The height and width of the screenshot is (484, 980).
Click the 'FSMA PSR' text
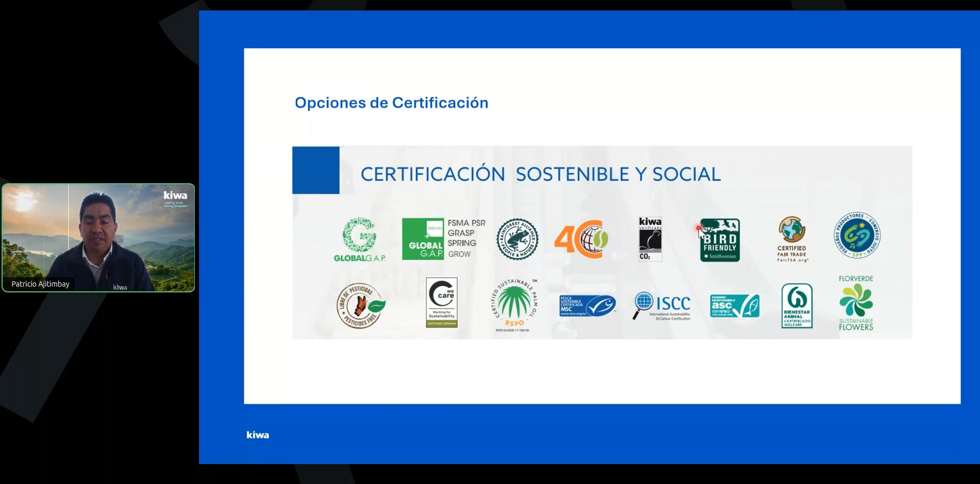(x=466, y=223)
